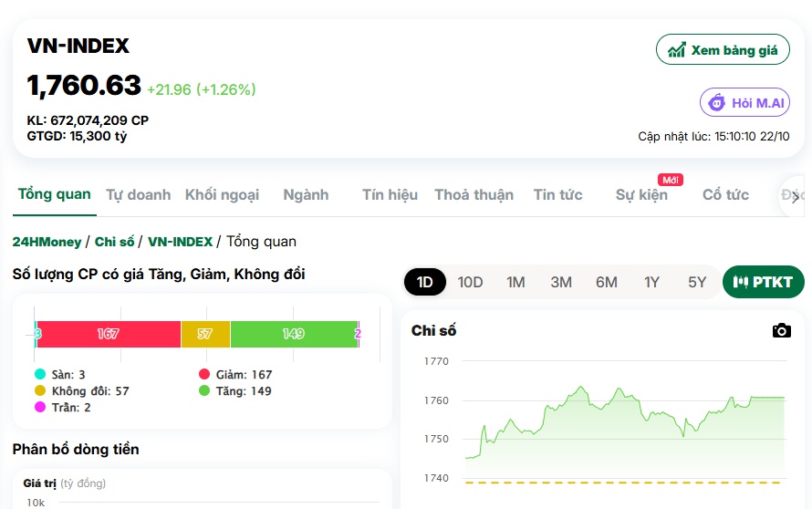
Task: Click the update time Cập nhật lúc text
Action: (713, 136)
